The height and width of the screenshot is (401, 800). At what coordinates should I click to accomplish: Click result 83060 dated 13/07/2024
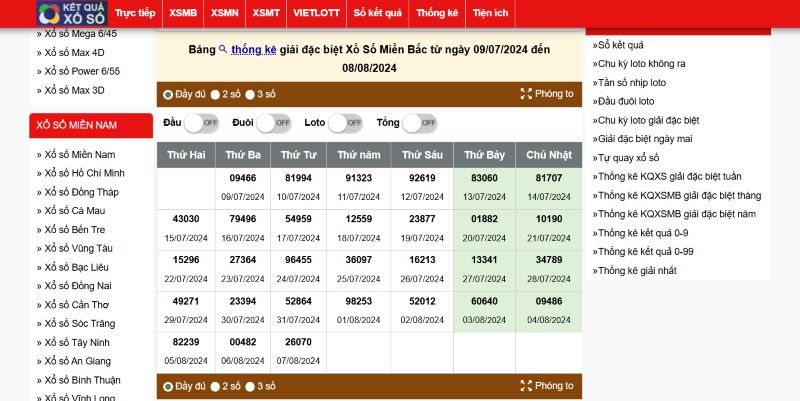[484, 178]
